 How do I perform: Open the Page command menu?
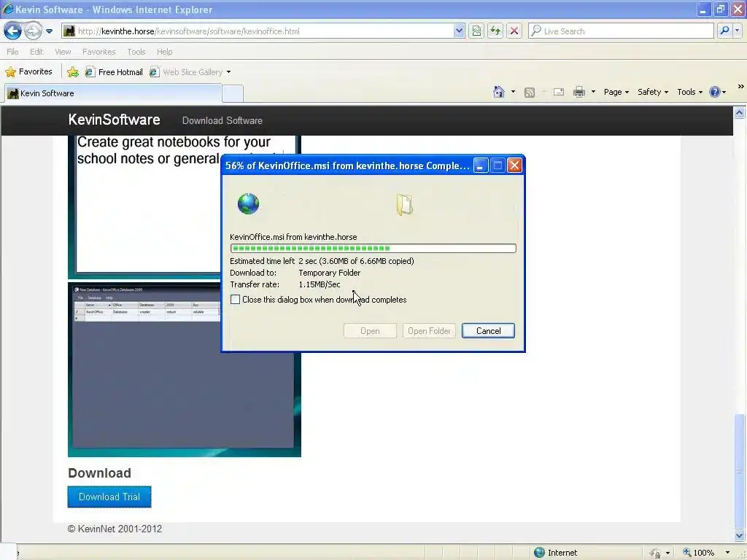point(616,92)
